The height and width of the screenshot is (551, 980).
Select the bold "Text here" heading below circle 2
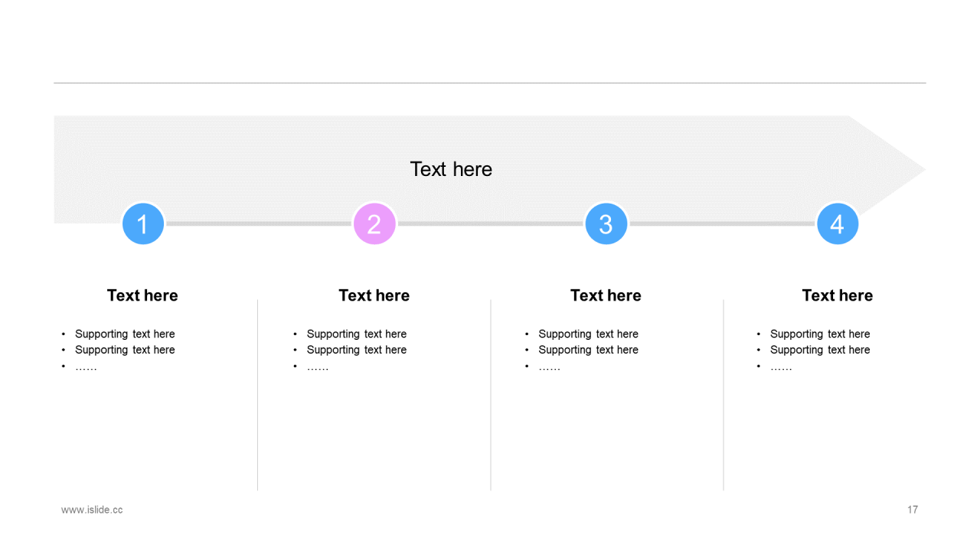(x=374, y=295)
